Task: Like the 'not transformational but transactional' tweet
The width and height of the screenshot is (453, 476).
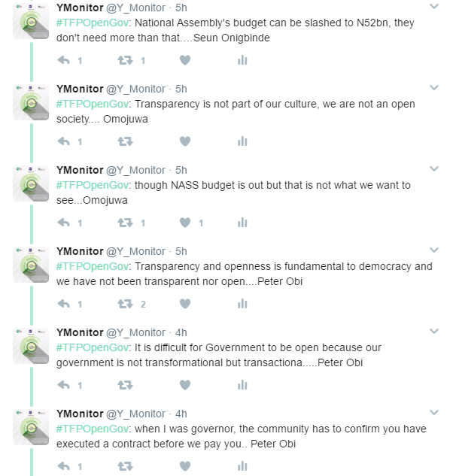Action: click(185, 385)
